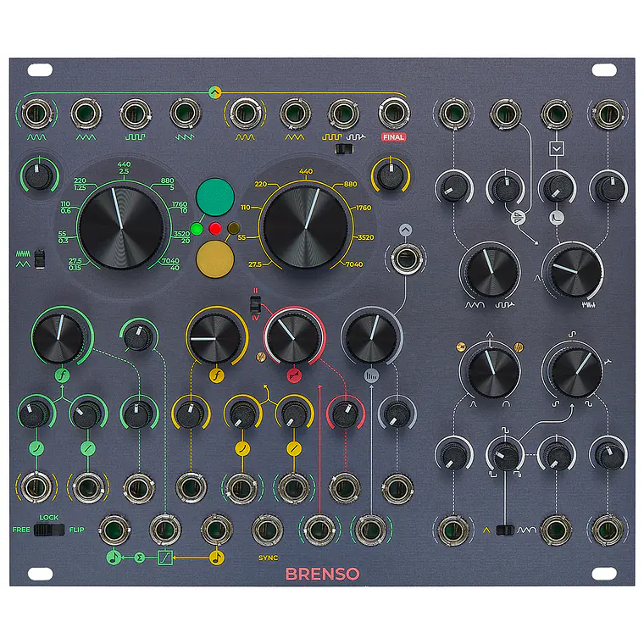Click the red LED indicator
The width and height of the screenshot is (644, 644).
point(214,228)
